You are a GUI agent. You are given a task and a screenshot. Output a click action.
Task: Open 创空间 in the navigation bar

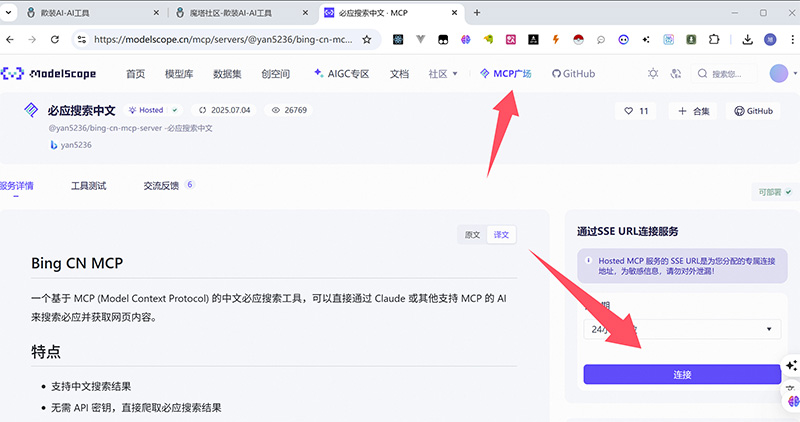(276, 74)
